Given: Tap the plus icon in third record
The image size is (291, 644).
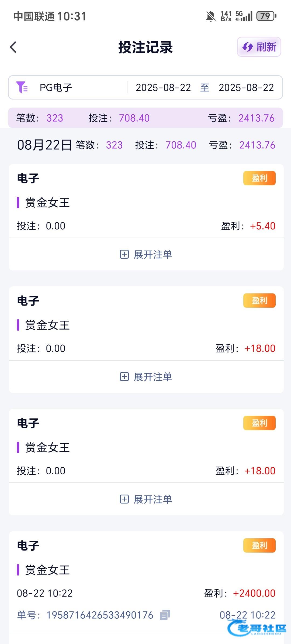Looking at the screenshot, I should point(124,499).
